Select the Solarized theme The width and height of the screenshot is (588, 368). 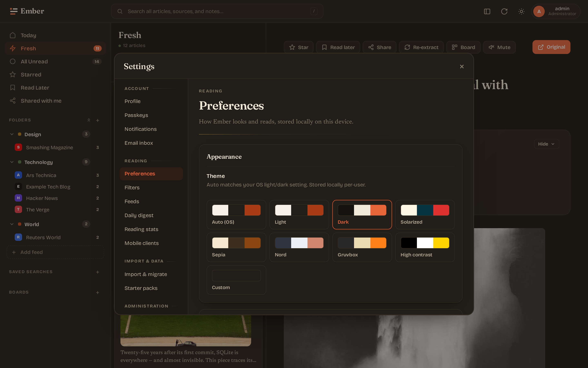tap(425, 215)
